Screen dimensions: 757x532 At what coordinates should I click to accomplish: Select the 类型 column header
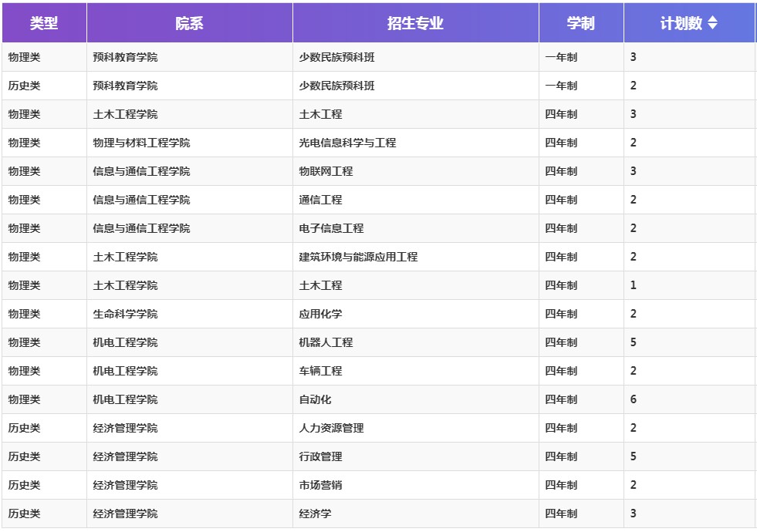tap(44, 23)
